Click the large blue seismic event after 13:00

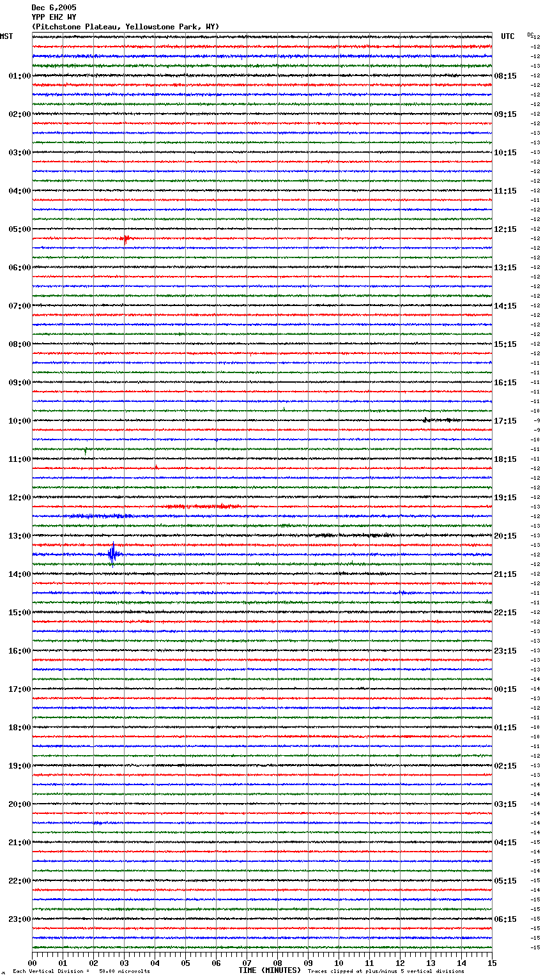click(113, 555)
